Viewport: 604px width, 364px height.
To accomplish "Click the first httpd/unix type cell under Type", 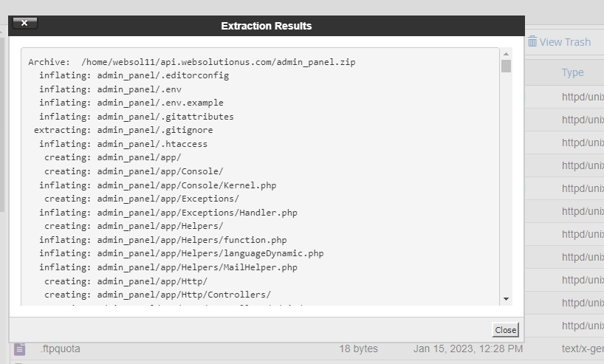I will pos(583,97).
